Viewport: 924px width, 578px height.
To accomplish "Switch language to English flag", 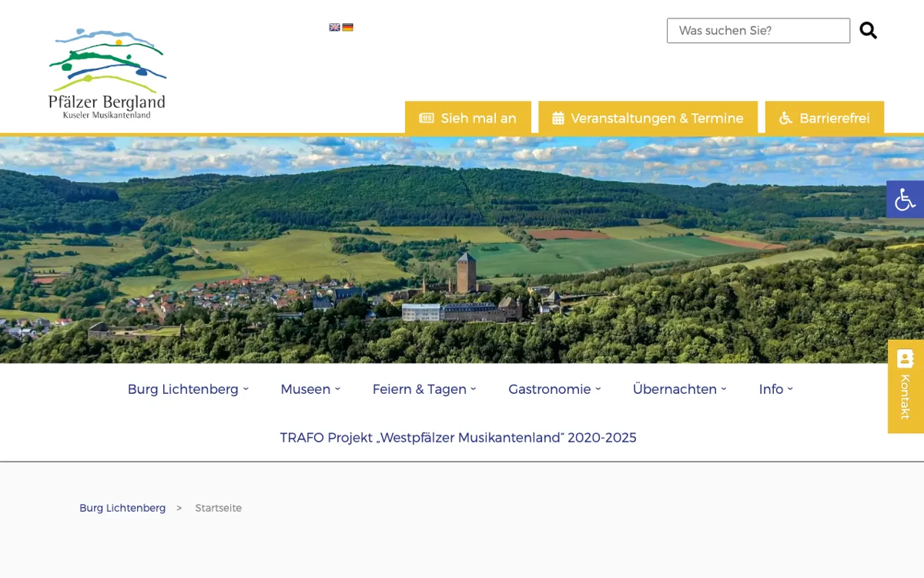I will [335, 27].
